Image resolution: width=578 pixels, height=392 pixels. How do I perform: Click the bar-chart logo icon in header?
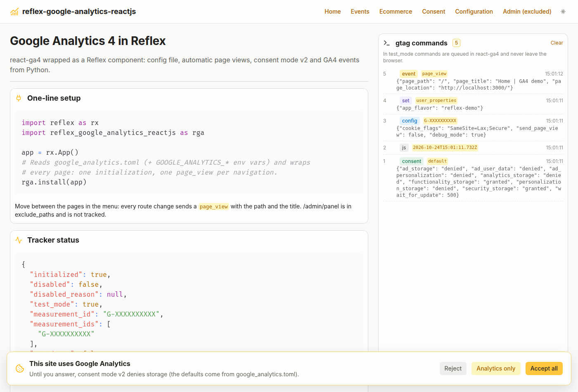click(x=14, y=12)
